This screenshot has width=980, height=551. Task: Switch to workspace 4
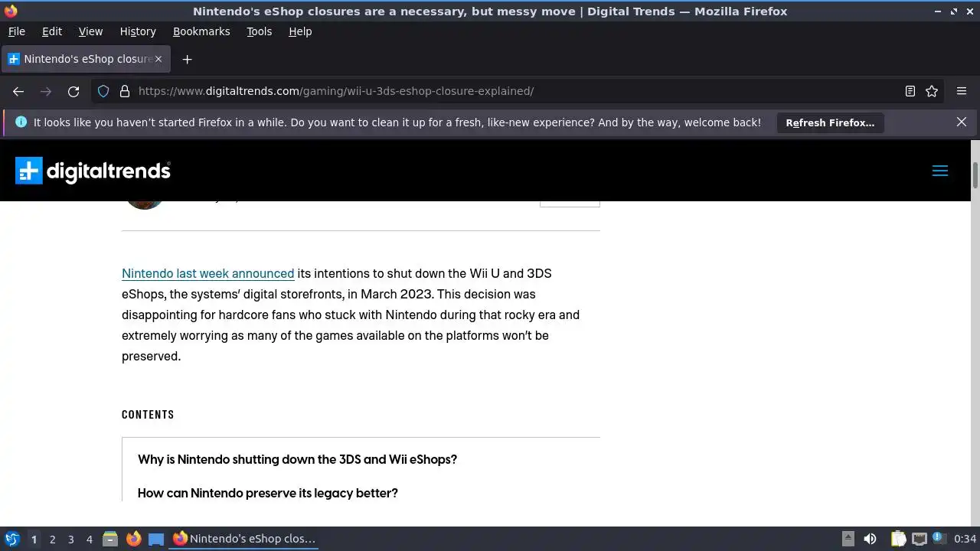click(x=89, y=539)
